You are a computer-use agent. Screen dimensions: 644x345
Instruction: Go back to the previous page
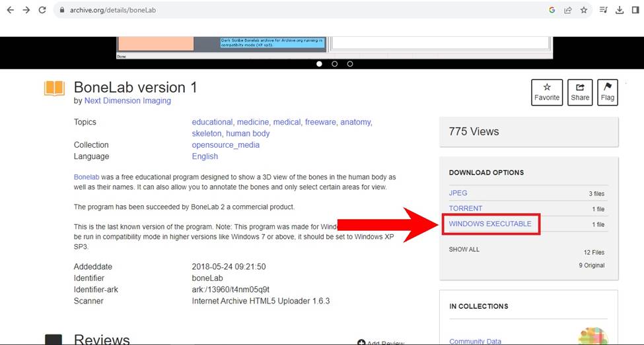pyautogui.click(x=11, y=10)
